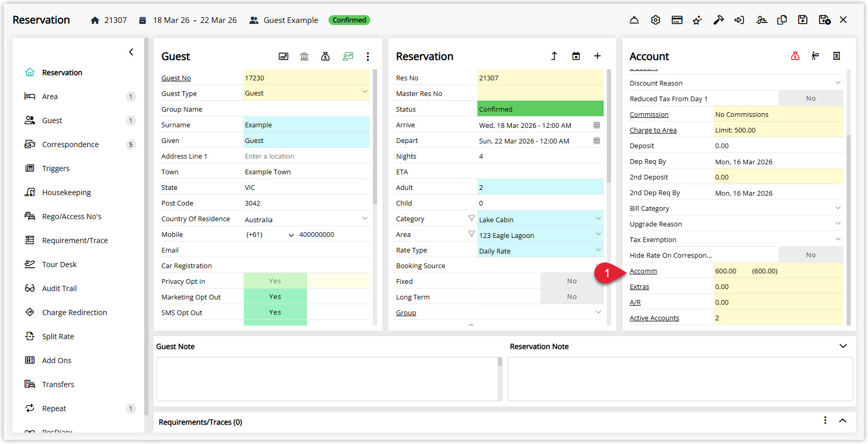
Task: Open the settings gear icon in toolbar
Action: [655, 20]
